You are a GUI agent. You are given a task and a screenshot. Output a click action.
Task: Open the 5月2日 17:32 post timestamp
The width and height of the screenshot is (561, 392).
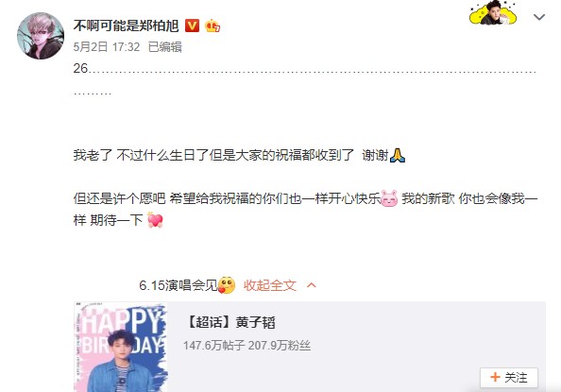pyautogui.click(x=107, y=47)
